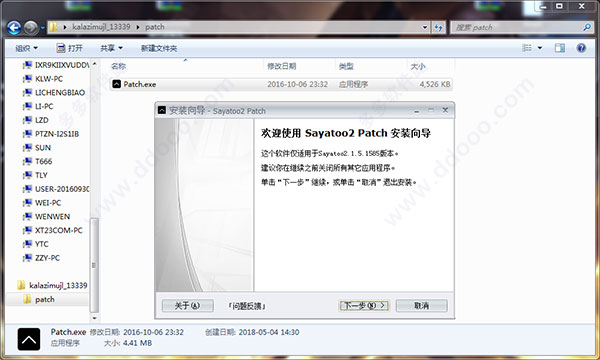Screen dimensions: 600x360
Task: Click the navigation pane scrollbar thumb
Action: click(x=94, y=265)
